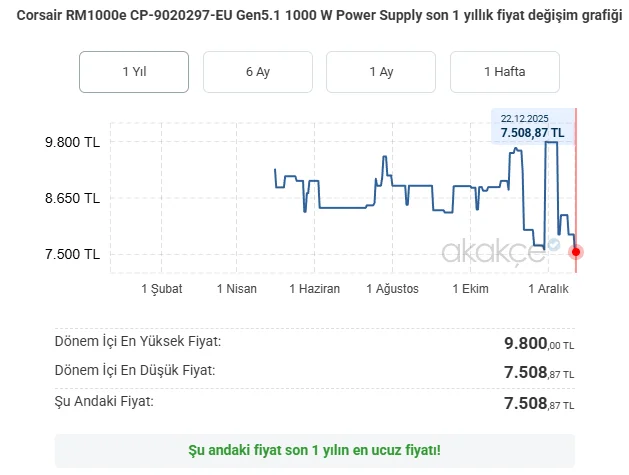Select the 1 Ekim date label
The image size is (629, 475).
point(469,289)
